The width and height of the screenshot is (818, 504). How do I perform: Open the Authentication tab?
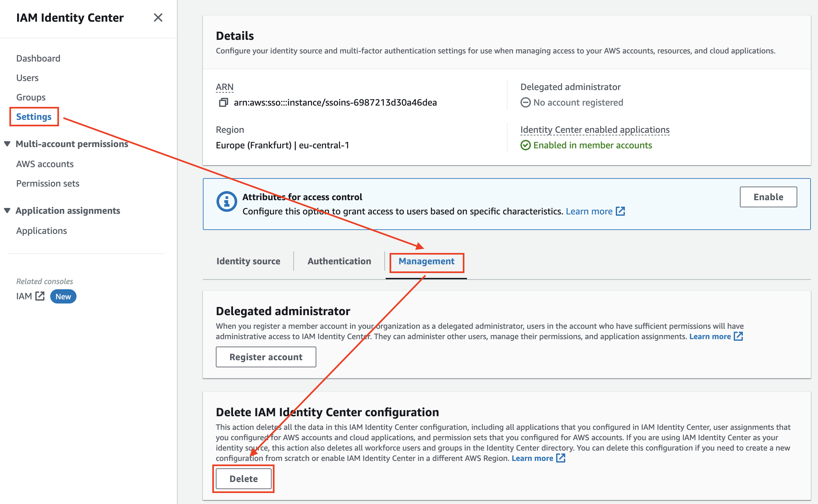[339, 261]
